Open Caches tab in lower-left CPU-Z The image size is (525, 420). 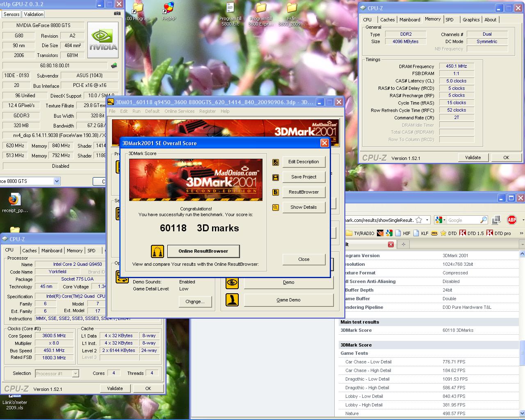[x=30, y=251]
